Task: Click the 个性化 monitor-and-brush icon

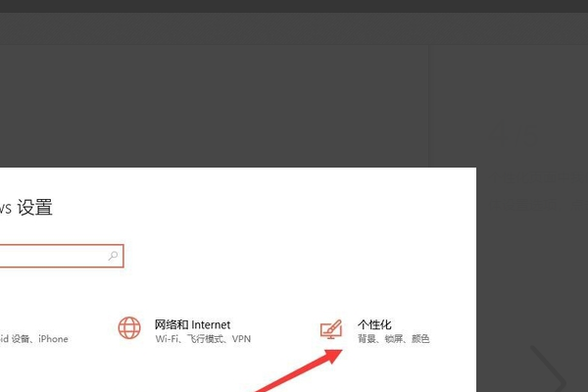Action: [x=331, y=329]
